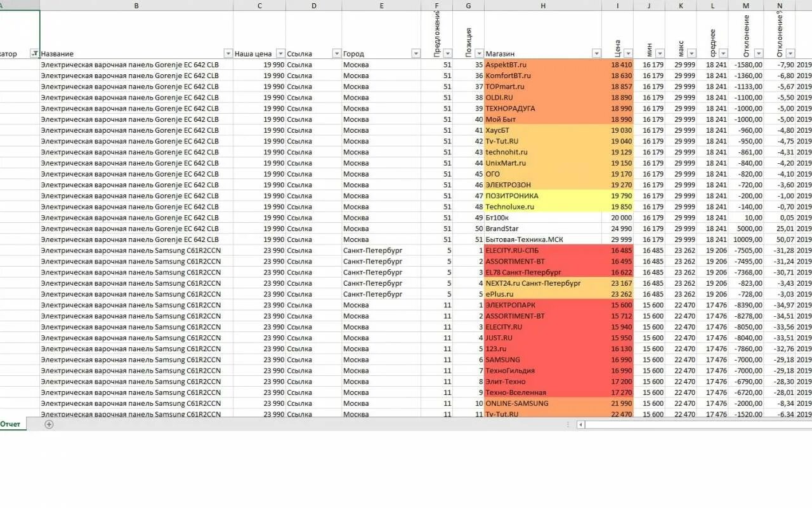This screenshot has width=812, height=508.
Task: Select column F header
Action: pos(437,5)
